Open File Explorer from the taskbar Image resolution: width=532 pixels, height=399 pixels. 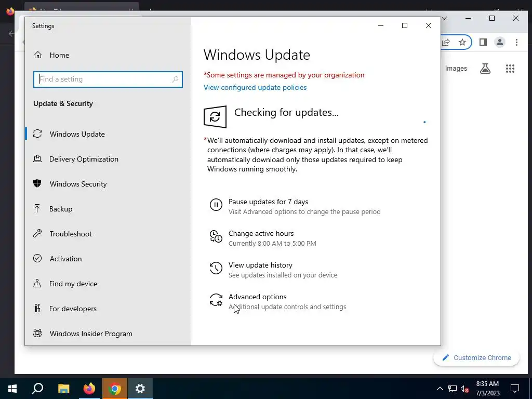pyautogui.click(x=63, y=389)
